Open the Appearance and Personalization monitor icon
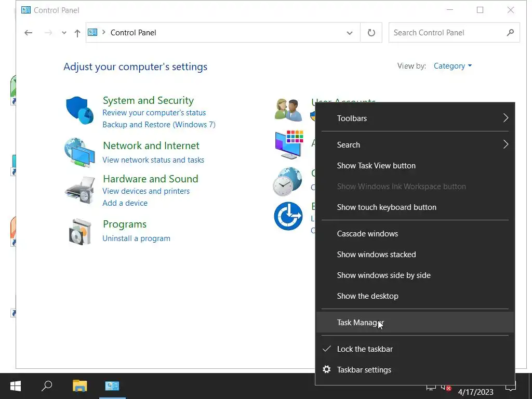The width and height of the screenshot is (532, 399). pos(289,144)
